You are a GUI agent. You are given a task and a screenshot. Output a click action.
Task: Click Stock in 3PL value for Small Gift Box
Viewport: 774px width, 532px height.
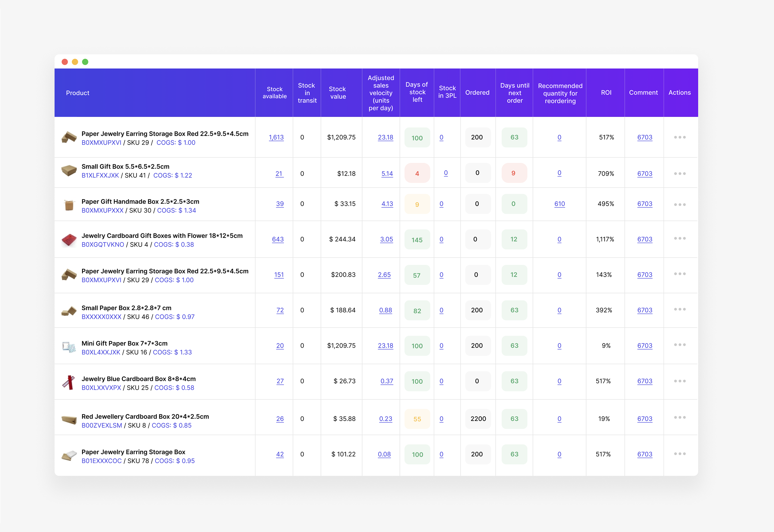446,173
